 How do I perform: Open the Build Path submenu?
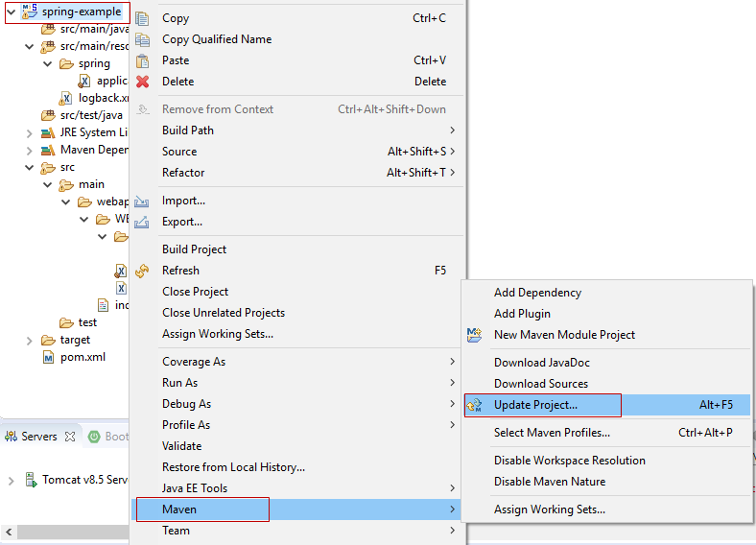point(296,130)
